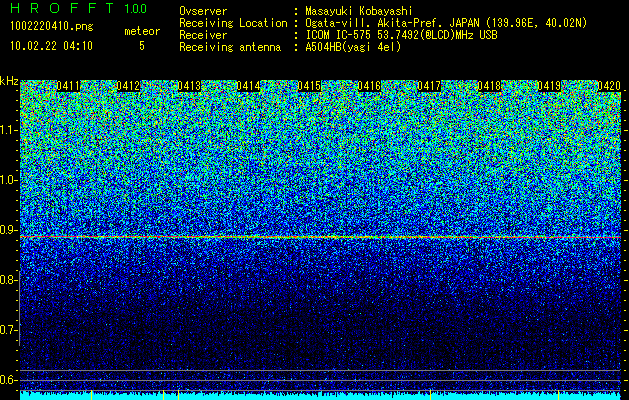The width and height of the screenshot is (629, 400).
Task: Click the meteor count value 5
Action: [142, 46]
